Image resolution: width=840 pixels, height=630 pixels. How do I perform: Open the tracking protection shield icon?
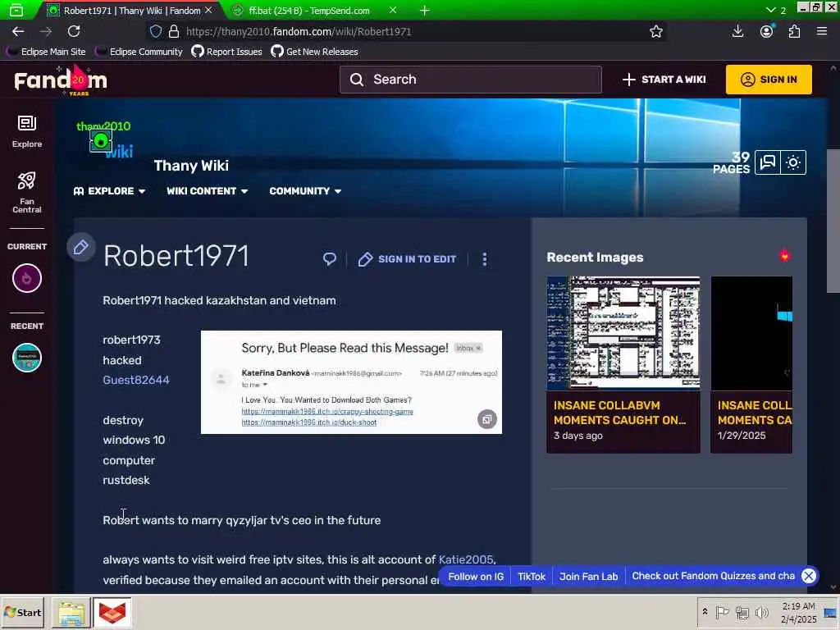pos(155,32)
